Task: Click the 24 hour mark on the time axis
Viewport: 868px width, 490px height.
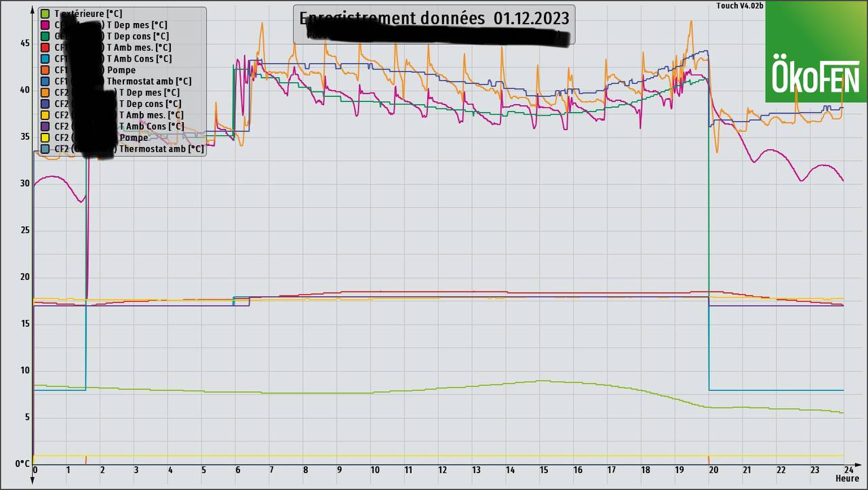Action: point(848,470)
